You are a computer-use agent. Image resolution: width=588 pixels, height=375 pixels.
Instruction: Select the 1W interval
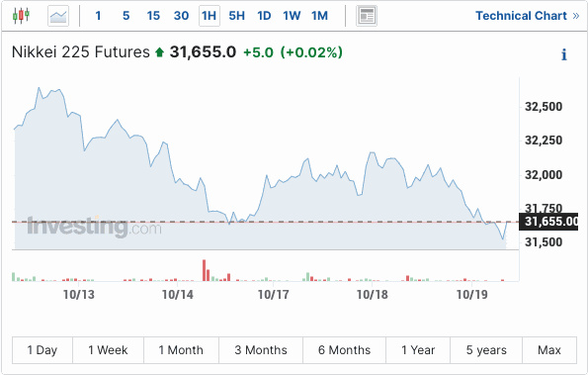(x=292, y=16)
